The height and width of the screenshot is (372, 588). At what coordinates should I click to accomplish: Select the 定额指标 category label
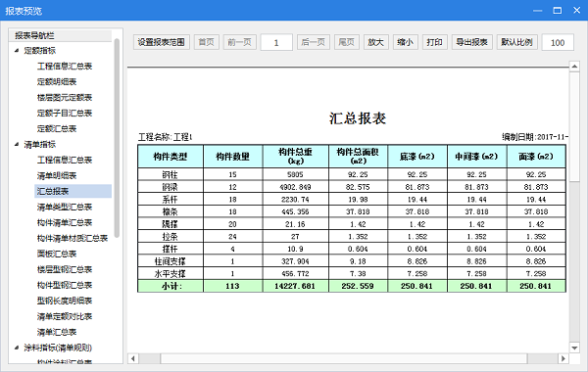[40, 50]
